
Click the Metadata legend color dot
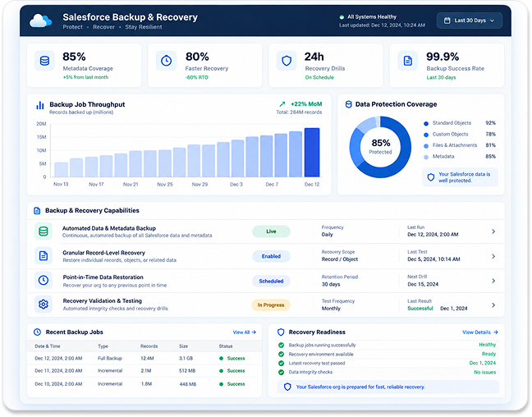(426, 157)
